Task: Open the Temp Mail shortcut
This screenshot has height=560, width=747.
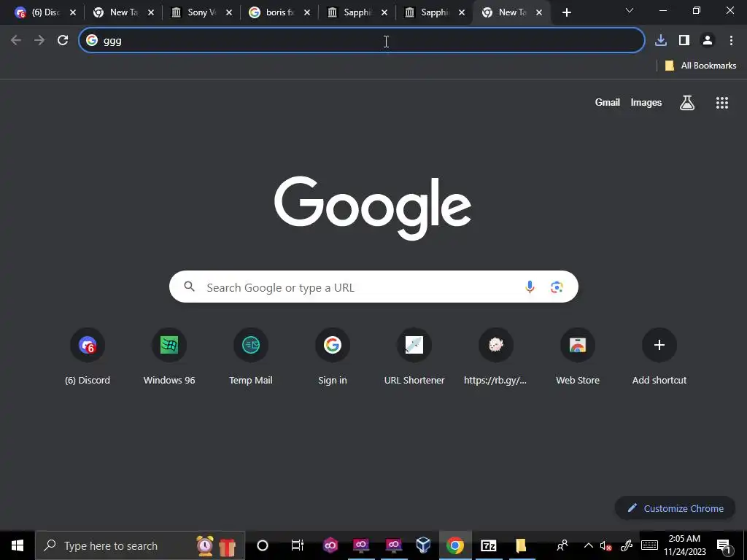Action: (251, 356)
